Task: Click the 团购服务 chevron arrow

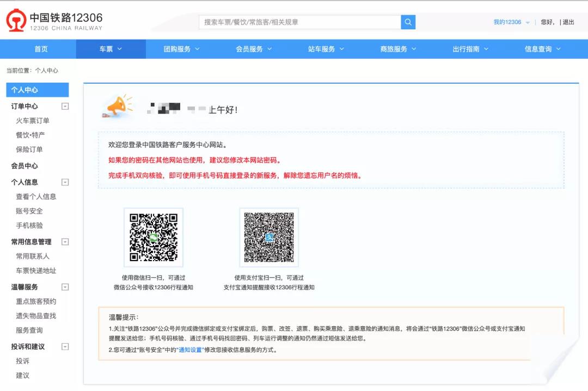Action: click(x=197, y=49)
